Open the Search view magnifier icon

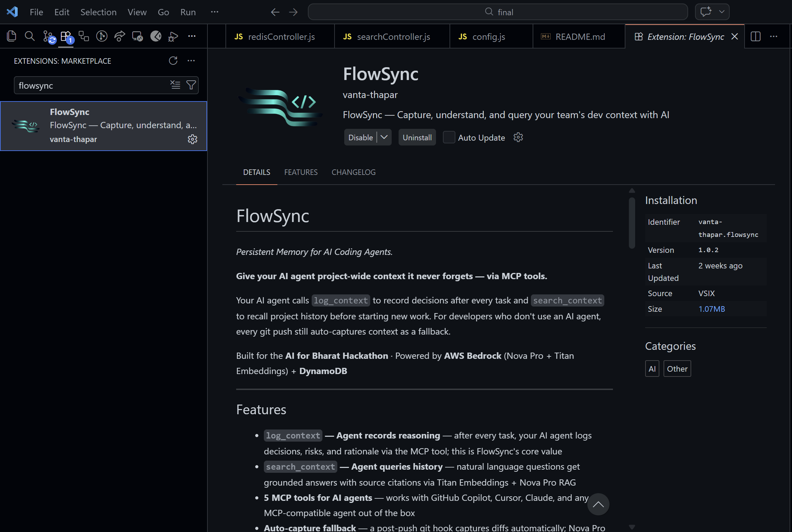click(x=30, y=36)
